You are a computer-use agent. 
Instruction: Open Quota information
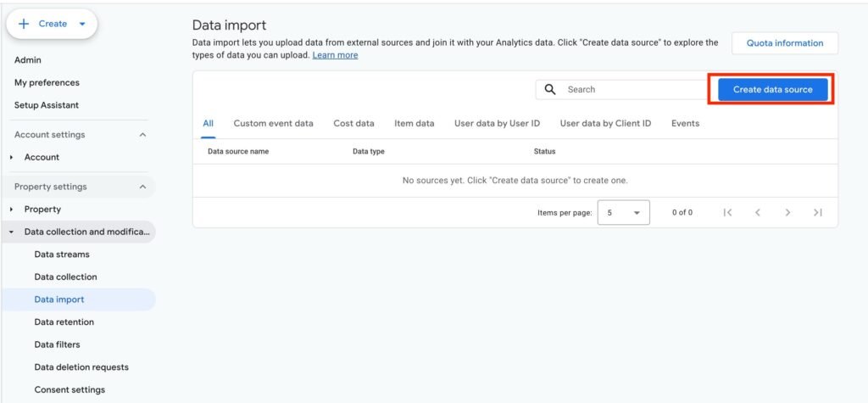pyautogui.click(x=784, y=43)
